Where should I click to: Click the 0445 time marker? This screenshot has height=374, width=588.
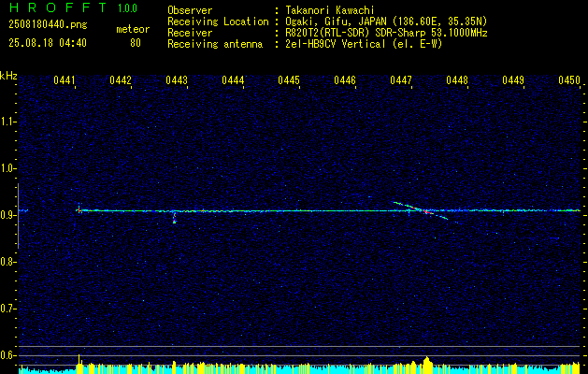tap(289, 80)
